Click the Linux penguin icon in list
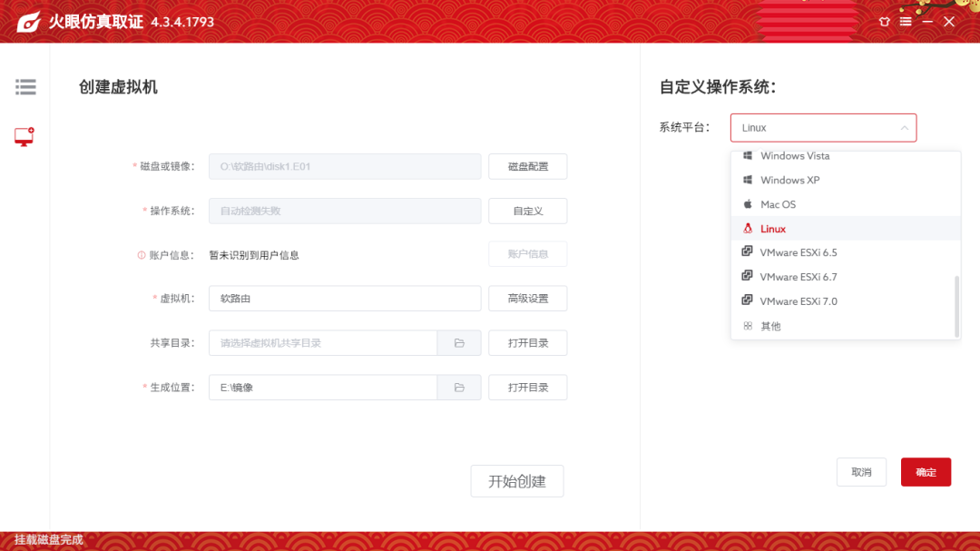 click(x=748, y=228)
